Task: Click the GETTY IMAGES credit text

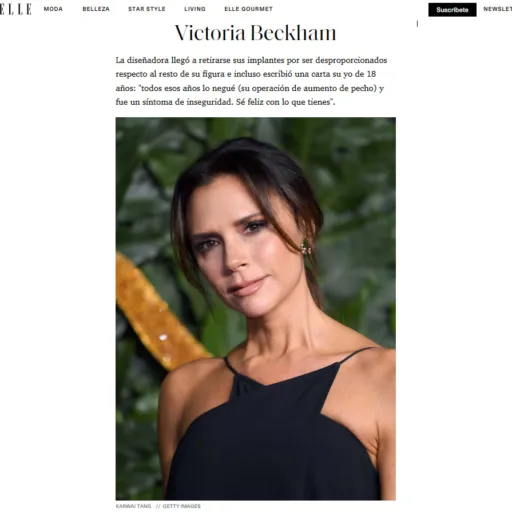Action: click(182, 506)
